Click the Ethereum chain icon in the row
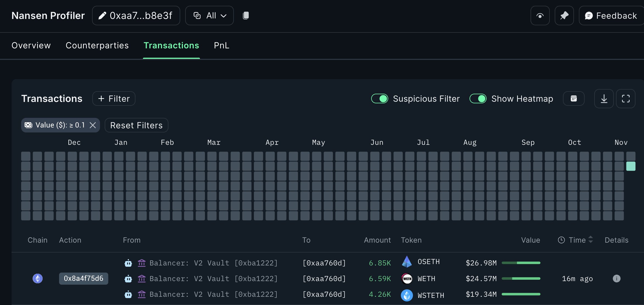 click(38, 279)
